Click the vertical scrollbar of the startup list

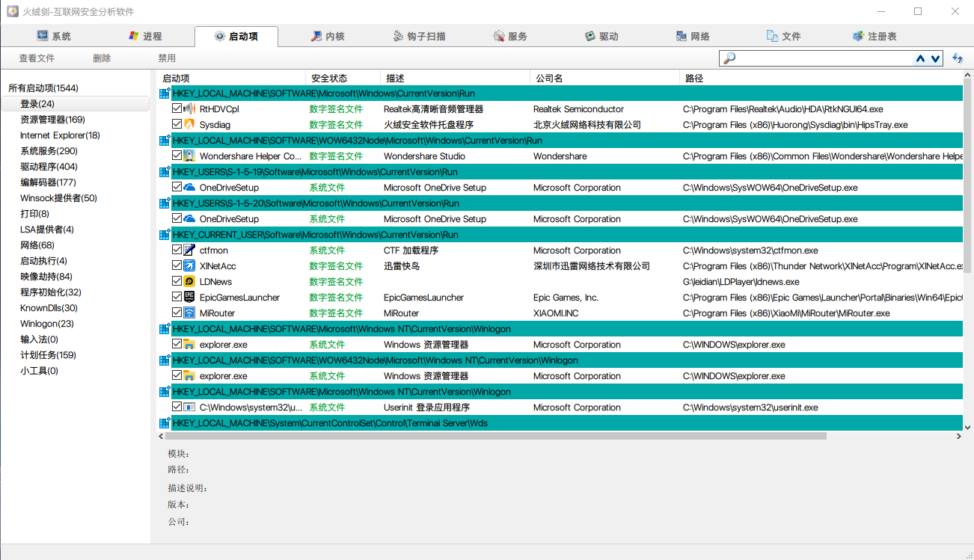point(968,176)
